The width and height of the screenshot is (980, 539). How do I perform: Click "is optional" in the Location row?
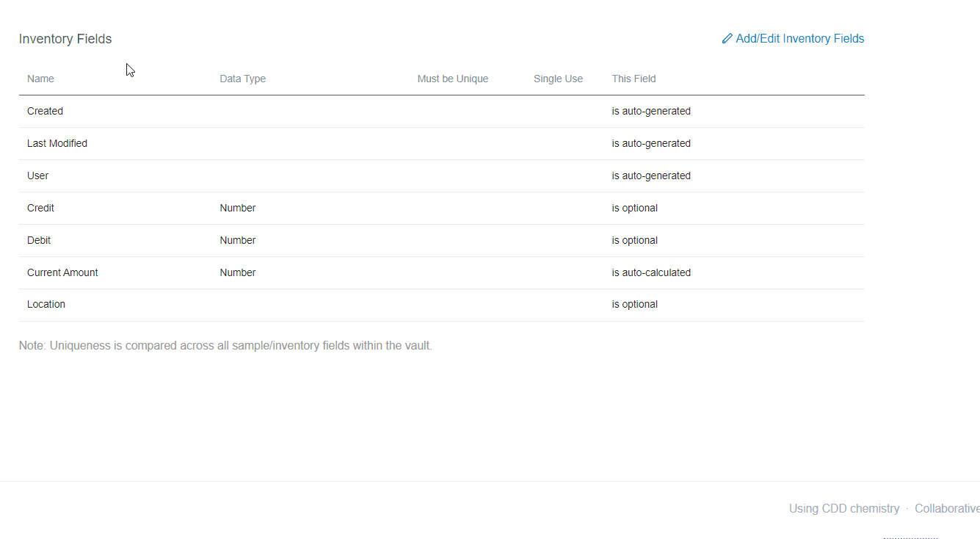[635, 304]
